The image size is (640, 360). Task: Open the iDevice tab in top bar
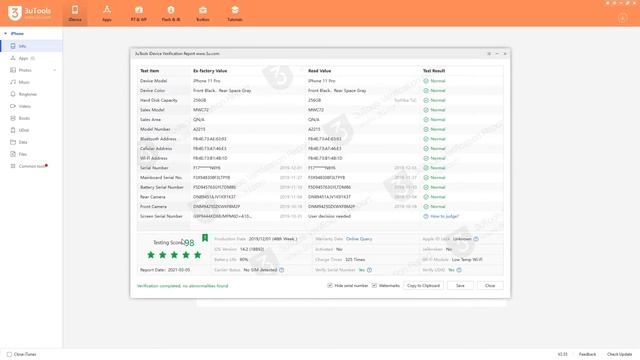(x=75, y=13)
